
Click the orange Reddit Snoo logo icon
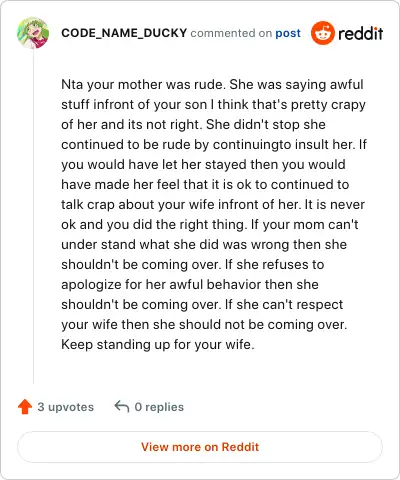[x=322, y=33]
